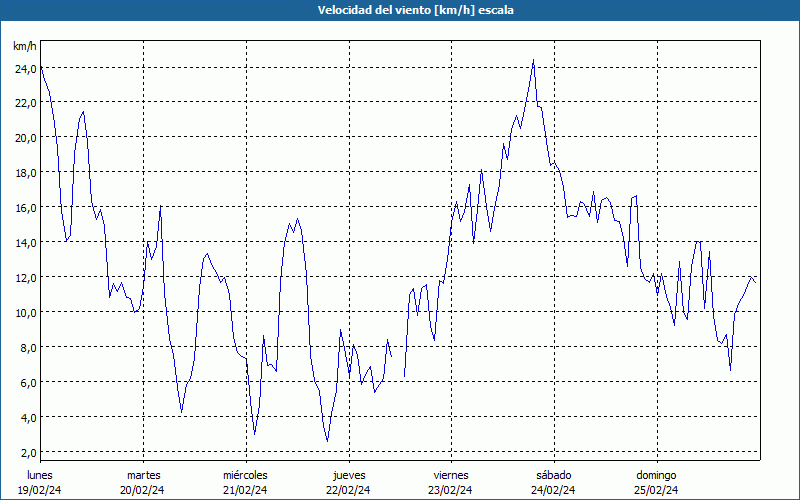Click the 'jueves' day label
Screen dimensions: 800x500
[x=349, y=475]
